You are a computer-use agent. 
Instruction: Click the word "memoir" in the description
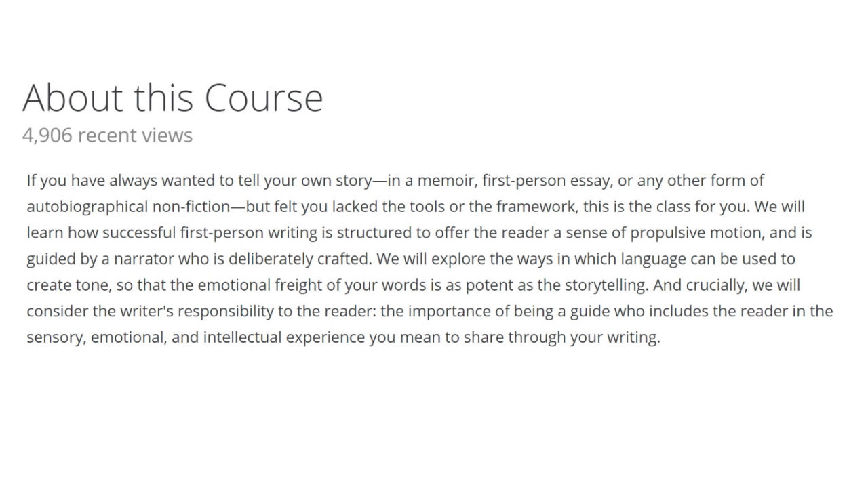[445, 181]
